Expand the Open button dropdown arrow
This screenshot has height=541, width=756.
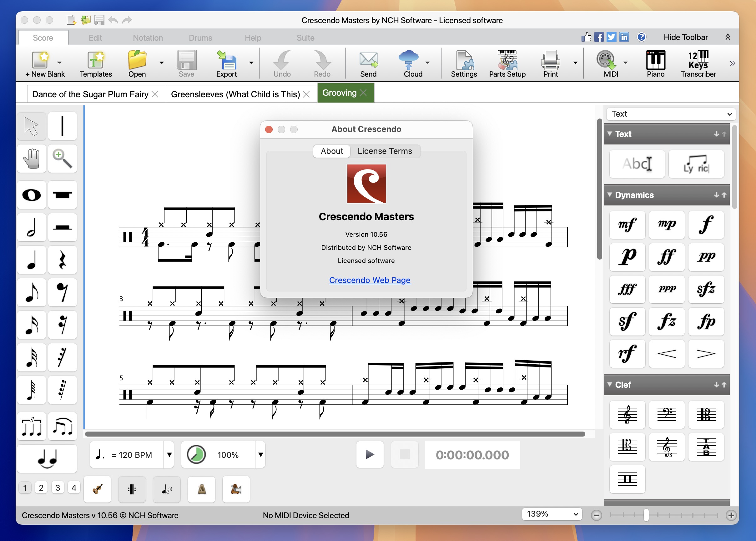pos(162,63)
